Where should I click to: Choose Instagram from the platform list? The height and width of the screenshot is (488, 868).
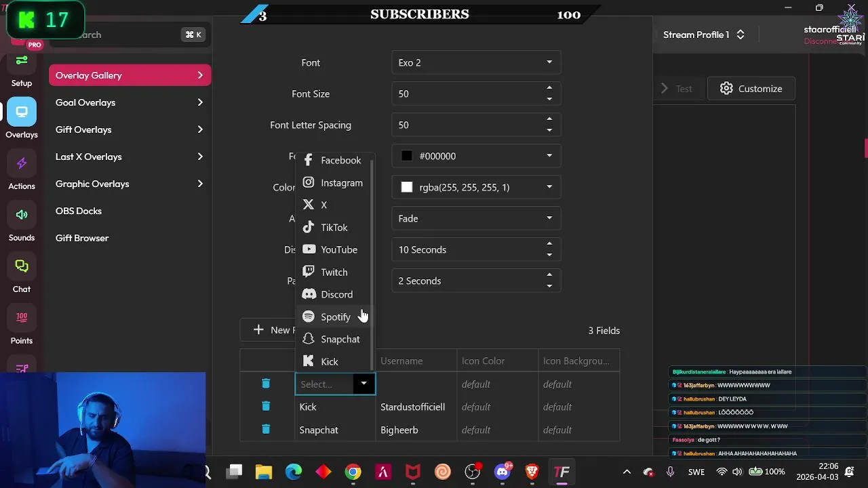click(333, 182)
